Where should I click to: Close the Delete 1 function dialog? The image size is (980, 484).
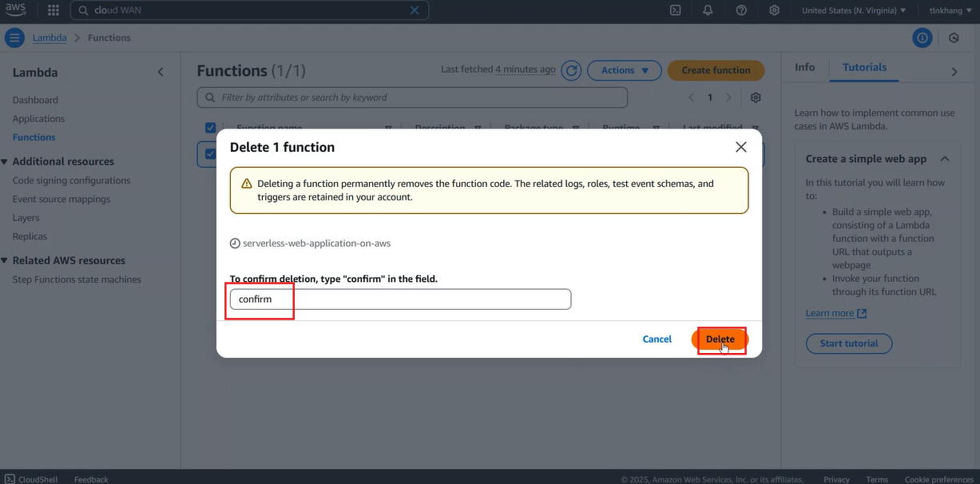741,147
